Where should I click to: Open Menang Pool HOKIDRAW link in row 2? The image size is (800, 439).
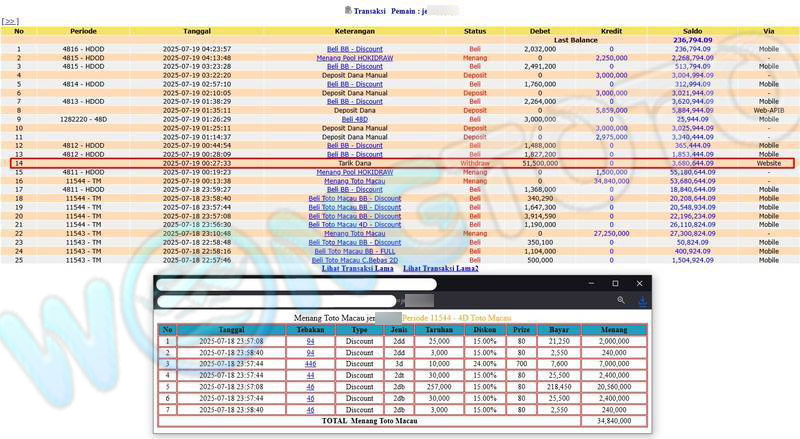click(x=355, y=57)
